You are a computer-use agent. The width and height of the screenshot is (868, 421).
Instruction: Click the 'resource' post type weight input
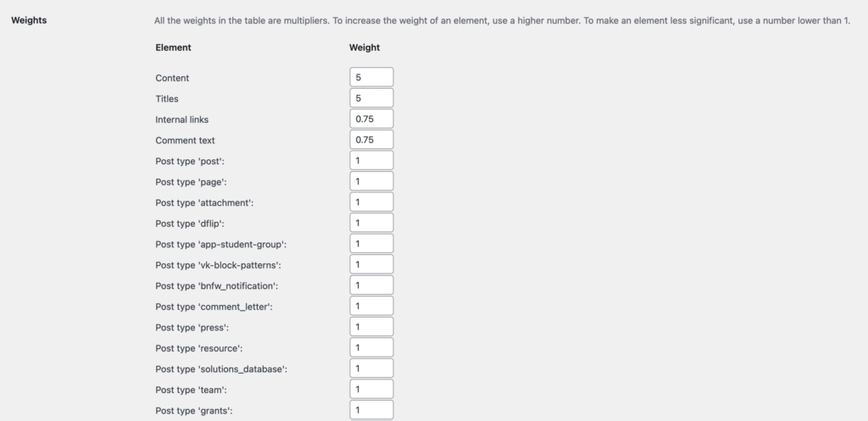(x=371, y=347)
